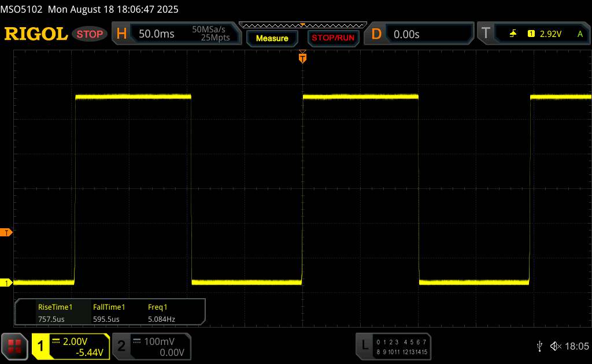Open the 50.0ms horizontal timebase setting

pyautogui.click(x=157, y=34)
